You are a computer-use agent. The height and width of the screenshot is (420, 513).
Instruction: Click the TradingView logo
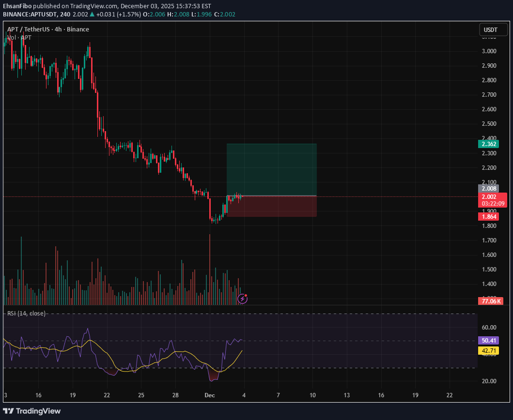32,411
